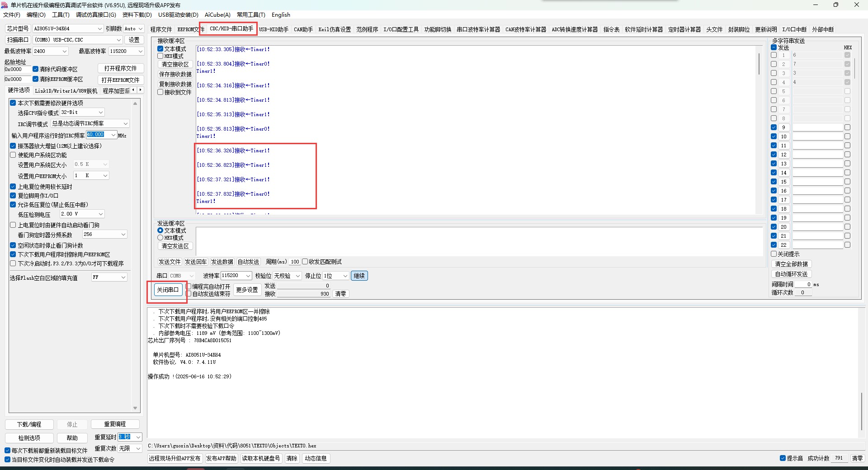Click the 扫描串口 button

point(18,40)
